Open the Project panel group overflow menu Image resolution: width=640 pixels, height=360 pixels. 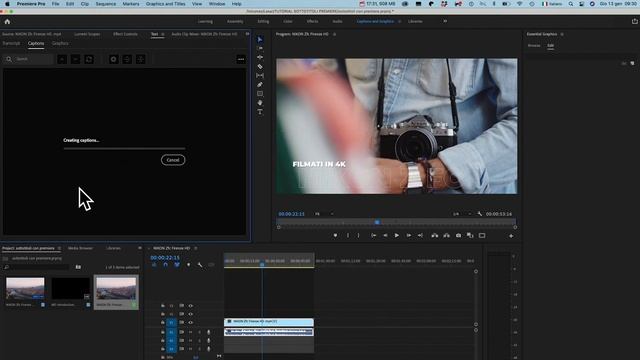click(x=140, y=248)
